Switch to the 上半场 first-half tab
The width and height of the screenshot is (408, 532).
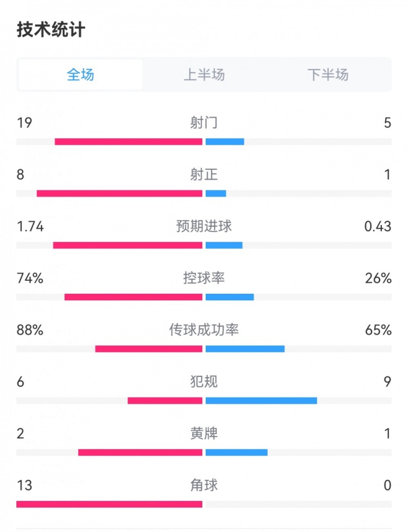click(204, 75)
